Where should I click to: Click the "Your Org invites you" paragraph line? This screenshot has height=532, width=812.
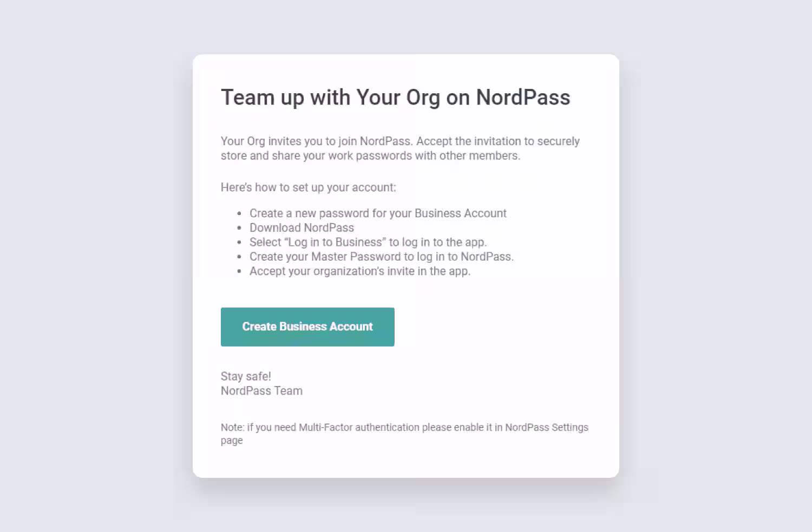click(400, 141)
